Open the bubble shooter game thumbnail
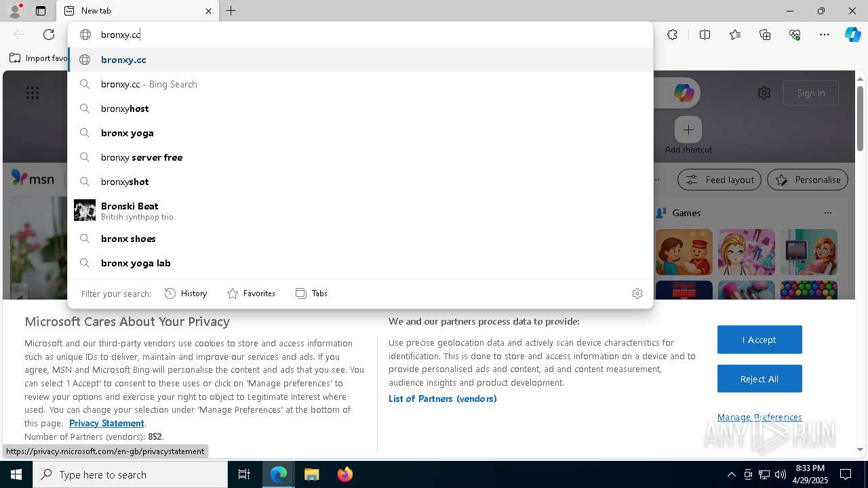This screenshot has width=868, height=488. 809,289
